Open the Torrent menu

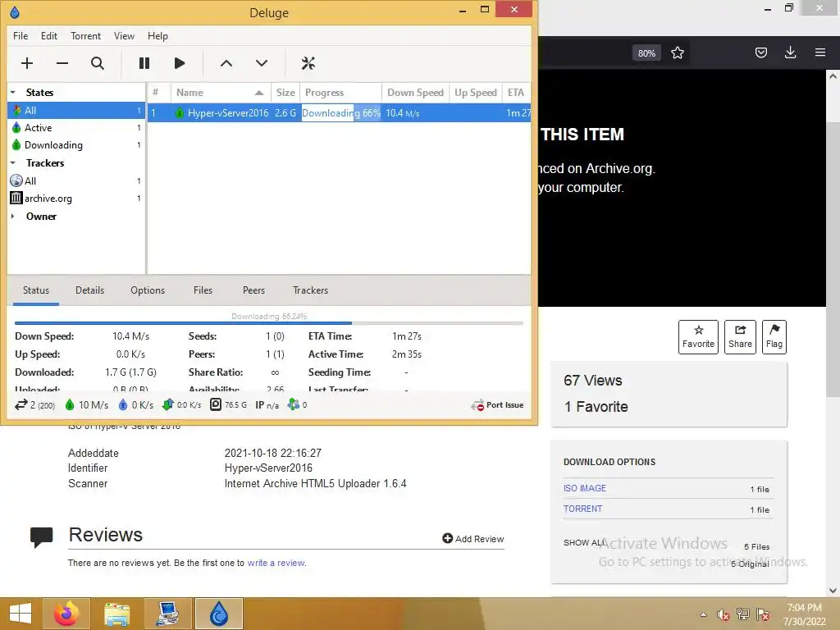click(85, 36)
